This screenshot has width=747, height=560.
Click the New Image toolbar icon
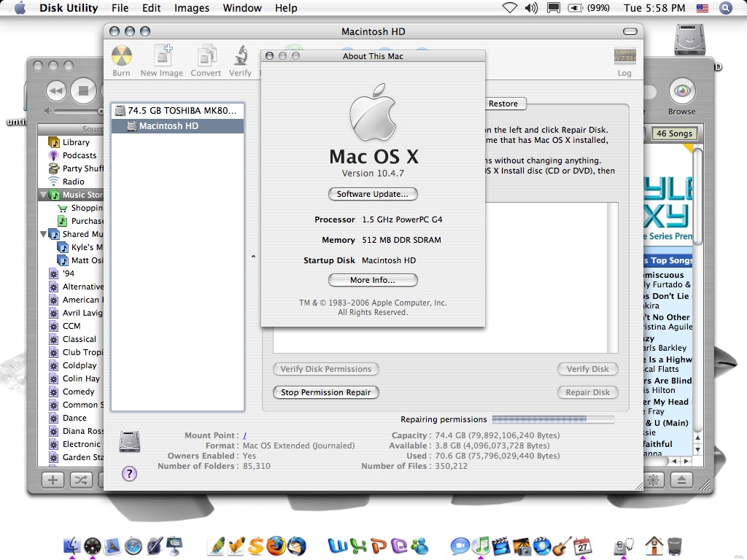162,55
